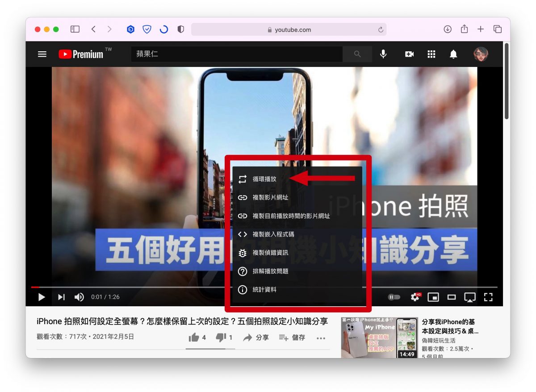Click the Safari address bar
This screenshot has width=536, height=392.
289,29
